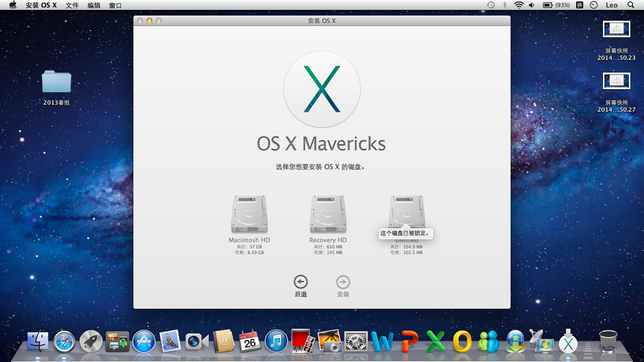The image size is (644, 362).
Task: Select the 屏幕快照 2014…50.23 screenshot file
Action: point(616,29)
